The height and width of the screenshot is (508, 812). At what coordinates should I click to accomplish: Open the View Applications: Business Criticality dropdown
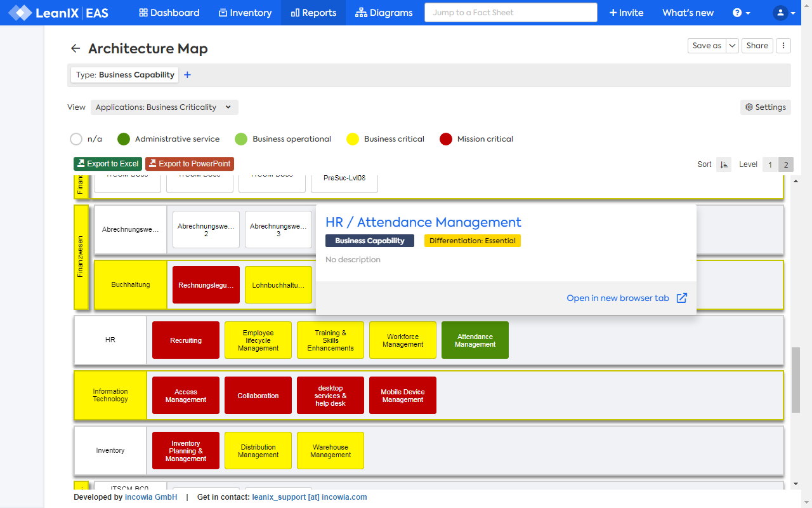click(164, 107)
